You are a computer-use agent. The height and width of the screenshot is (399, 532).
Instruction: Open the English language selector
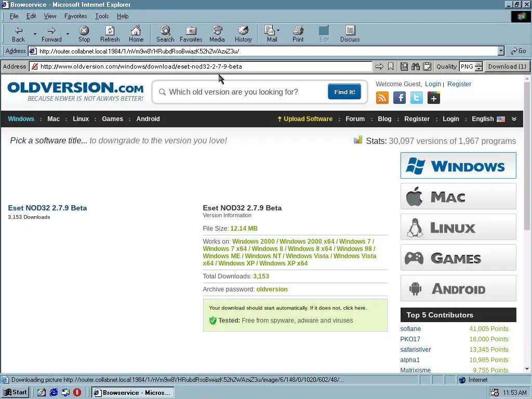pyautogui.click(x=488, y=119)
